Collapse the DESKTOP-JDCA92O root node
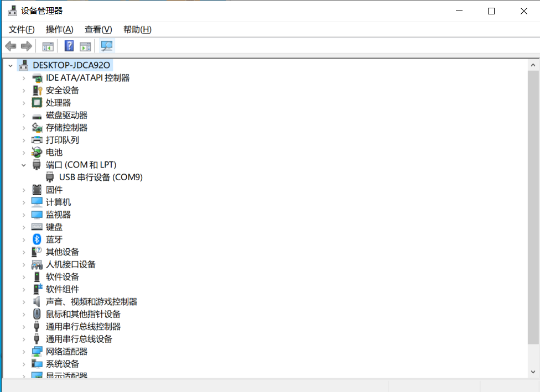Image resolution: width=540 pixels, height=392 pixels. click(x=11, y=65)
